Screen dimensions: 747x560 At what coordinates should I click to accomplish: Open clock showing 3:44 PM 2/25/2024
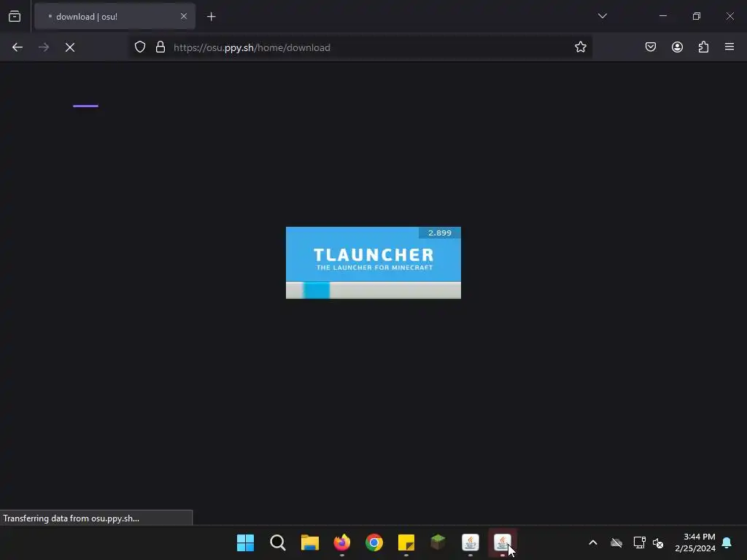tap(695, 542)
